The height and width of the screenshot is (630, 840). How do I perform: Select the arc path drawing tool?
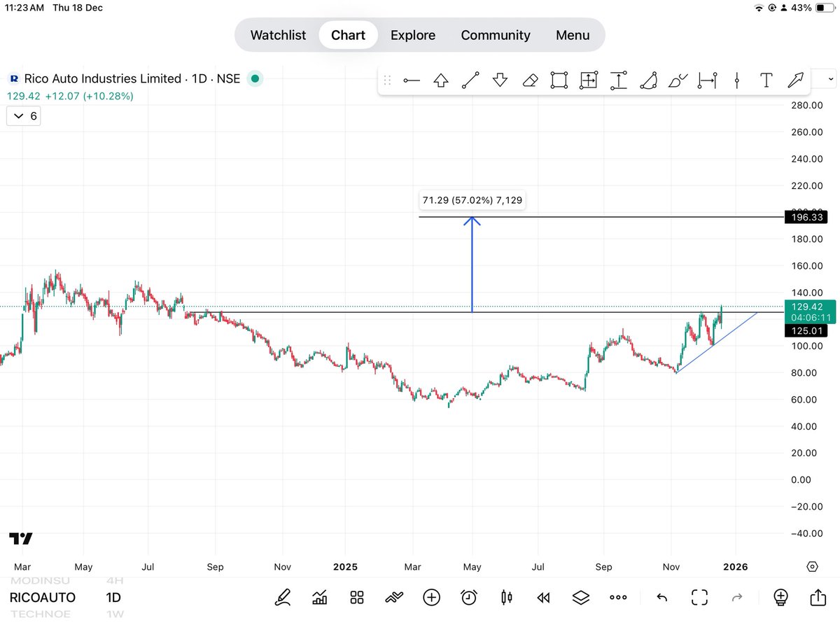pos(648,80)
